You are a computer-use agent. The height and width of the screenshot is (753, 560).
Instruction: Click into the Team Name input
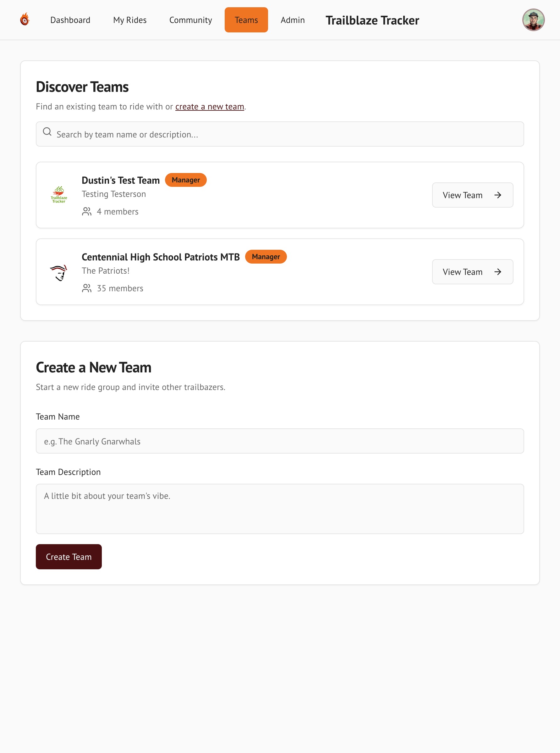[x=280, y=441]
